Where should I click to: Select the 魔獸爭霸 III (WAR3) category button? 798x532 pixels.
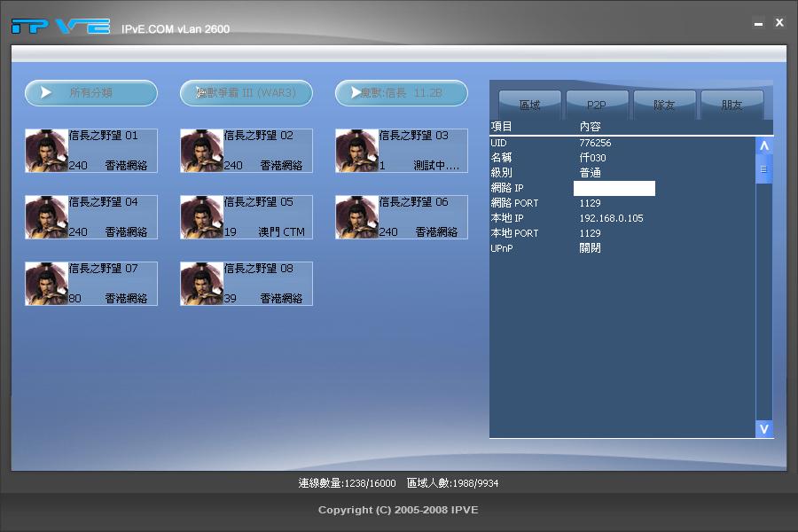tap(246, 93)
